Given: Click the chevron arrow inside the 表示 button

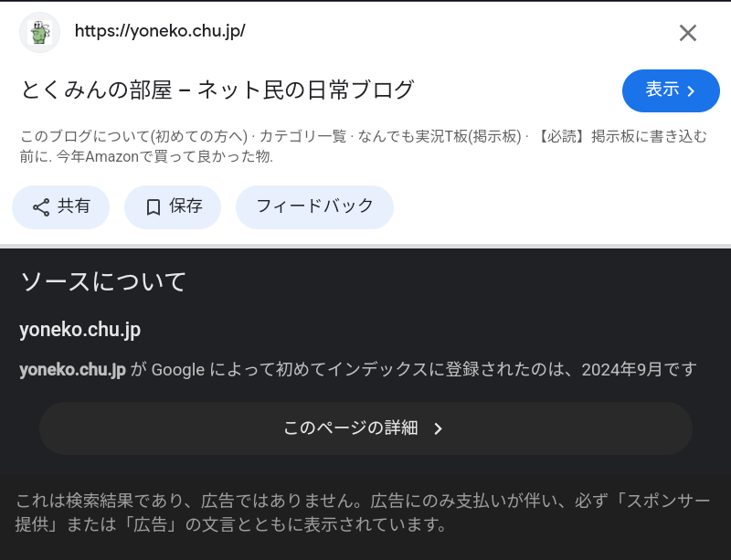Looking at the screenshot, I should (x=692, y=90).
